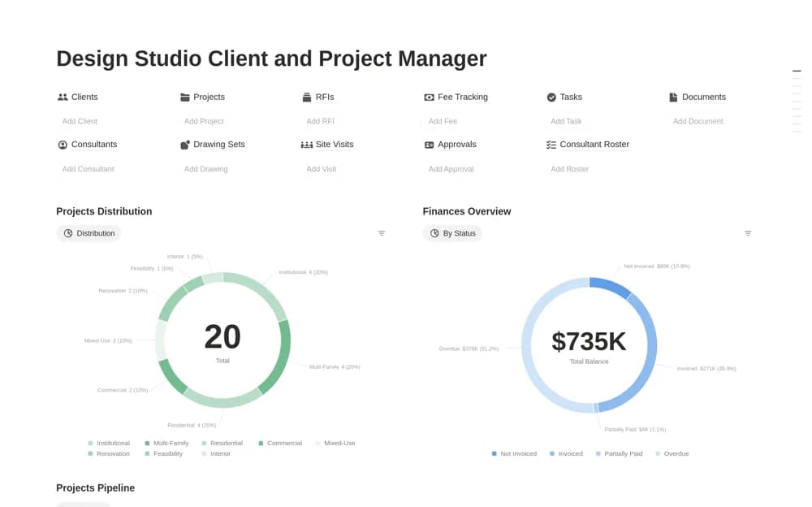Click the Add Task button

click(x=566, y=121)
